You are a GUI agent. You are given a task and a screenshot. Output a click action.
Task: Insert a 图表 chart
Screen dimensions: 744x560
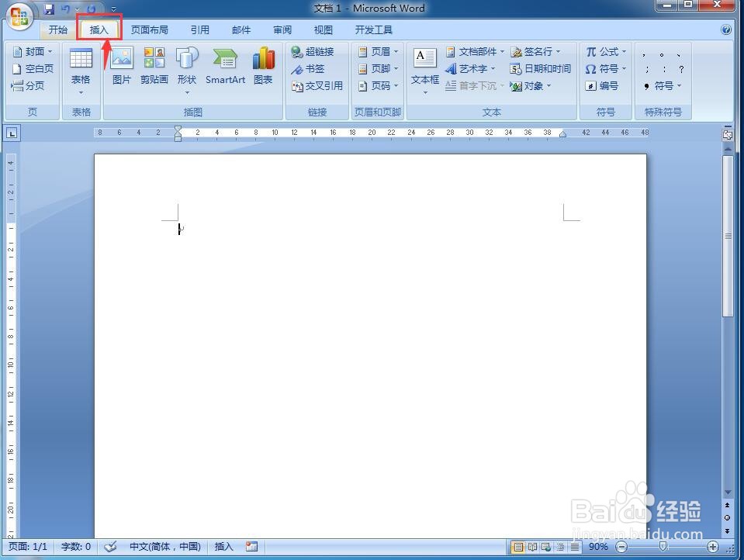pos(263,66)
